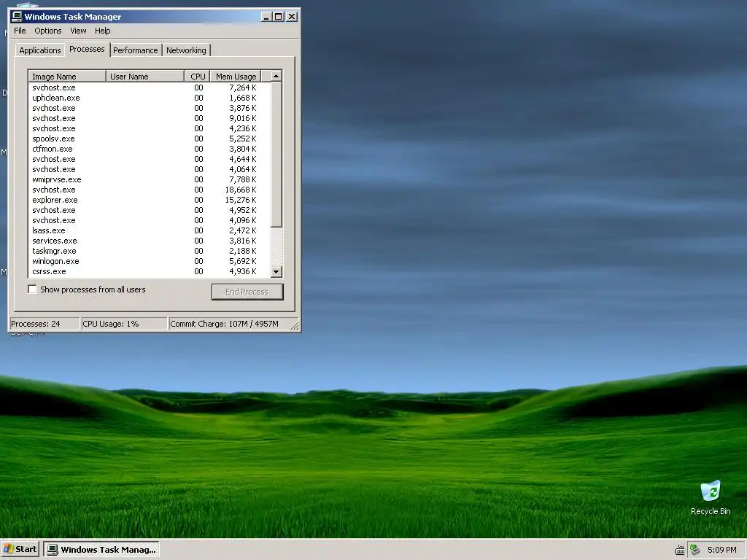Open the Help menu
Image resolution: width=747 pixels, height=560 pixels.
click(102, 31)
